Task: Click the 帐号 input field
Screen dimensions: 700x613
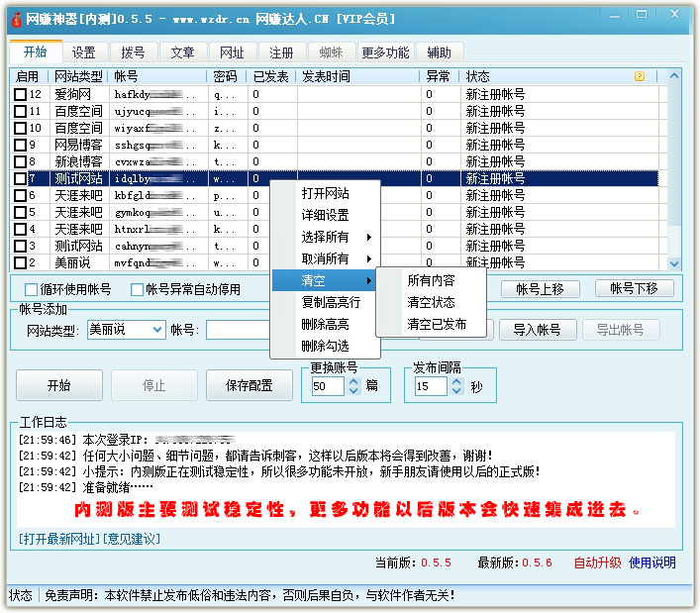Action: [239, 330]
